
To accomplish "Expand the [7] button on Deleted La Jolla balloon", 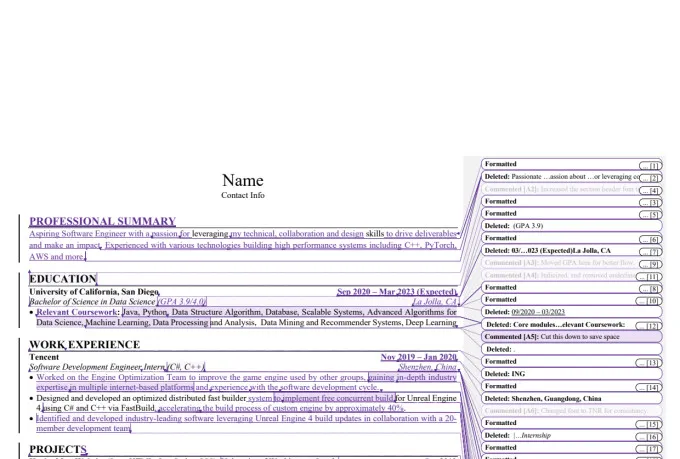I will pyautogui.click(x=650, y=252).
